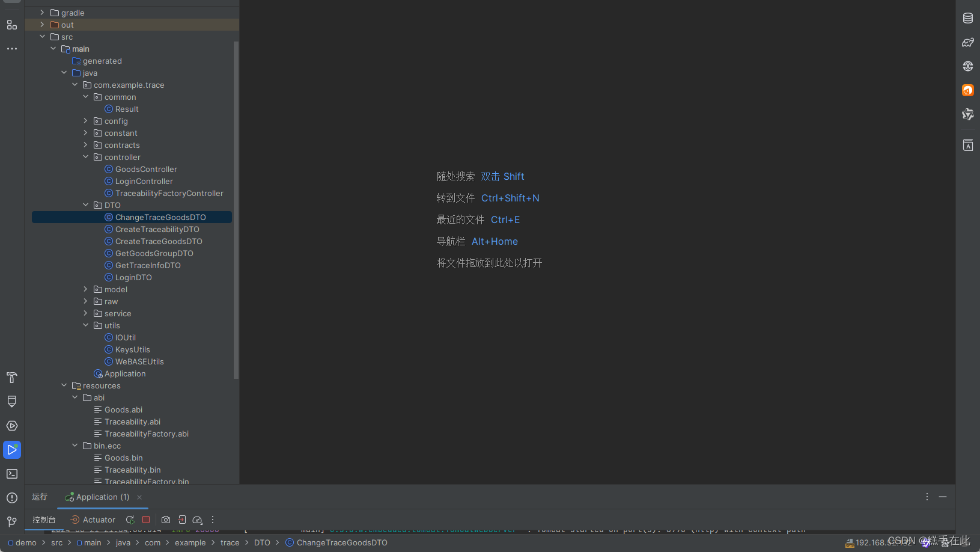
Task: Open the More tool windows ellipsis
Action: coord(12,49)
